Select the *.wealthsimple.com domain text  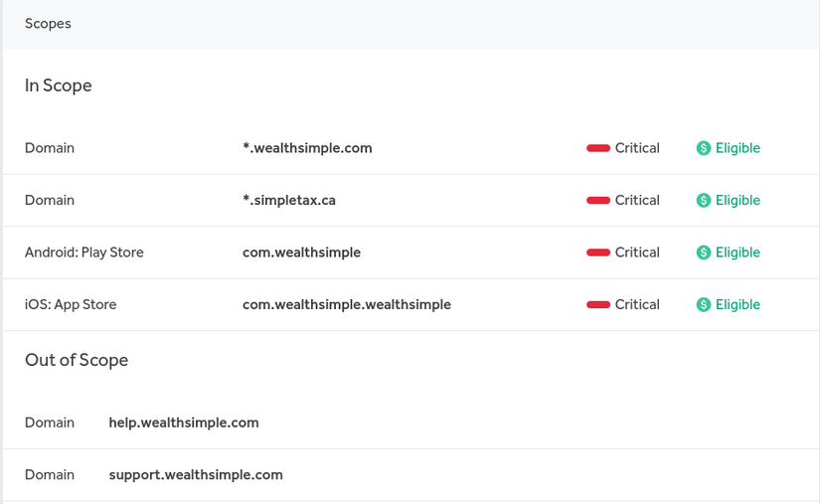[307, 148]
